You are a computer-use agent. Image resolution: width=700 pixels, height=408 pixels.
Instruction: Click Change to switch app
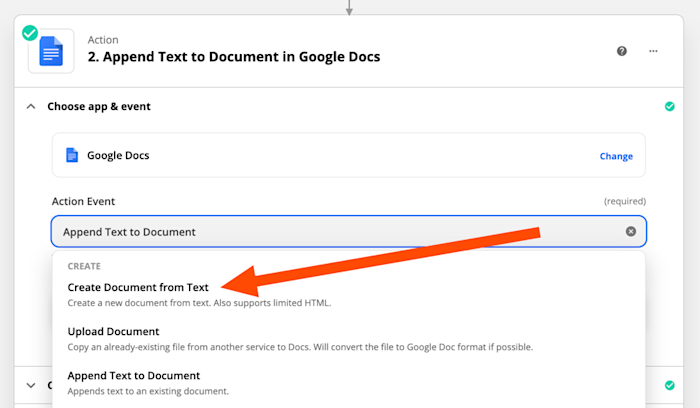616,156
